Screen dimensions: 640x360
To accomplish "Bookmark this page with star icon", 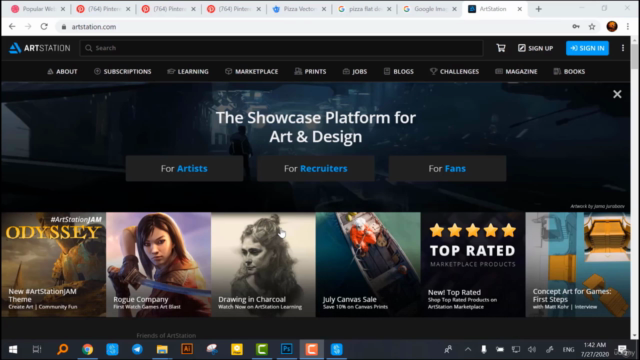I will pyautogui.click(x=592, y=27).
